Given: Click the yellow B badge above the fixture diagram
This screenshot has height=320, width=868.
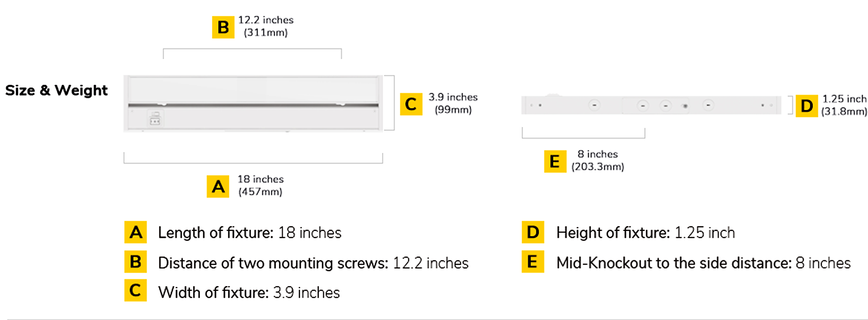Looking at the screenshot, I should 223,27.
